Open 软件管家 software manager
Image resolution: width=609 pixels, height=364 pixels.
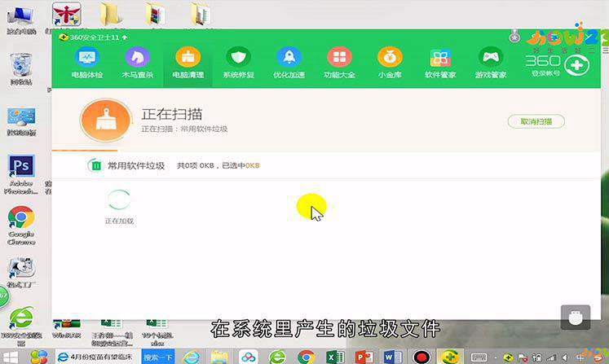440,63
